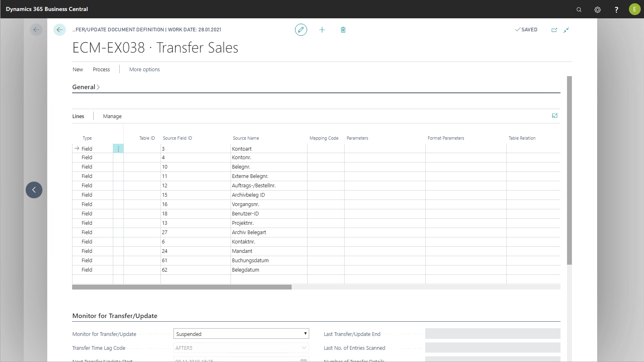Viewport: 644px width, 362px height.
Task: Expand the General section
Action: pos(86,87)
